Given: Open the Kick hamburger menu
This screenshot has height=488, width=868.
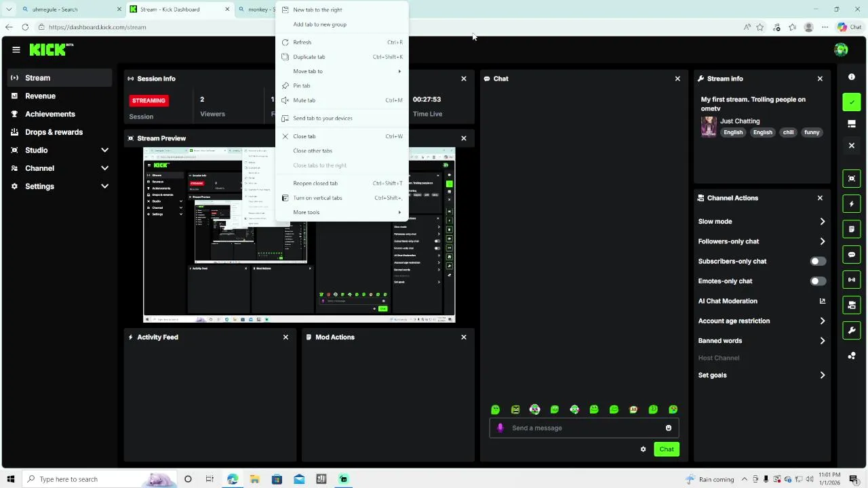Looking at the screenshot, I should coord(16,49).
